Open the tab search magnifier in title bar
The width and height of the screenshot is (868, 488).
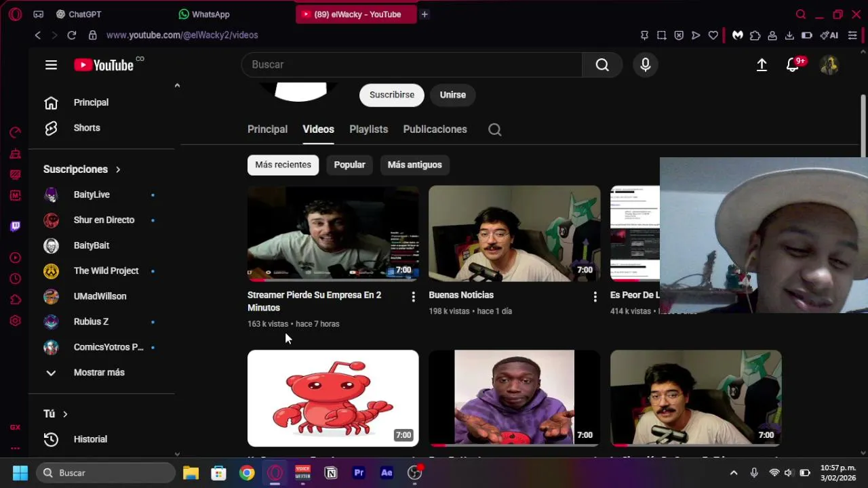coord(801,14)
